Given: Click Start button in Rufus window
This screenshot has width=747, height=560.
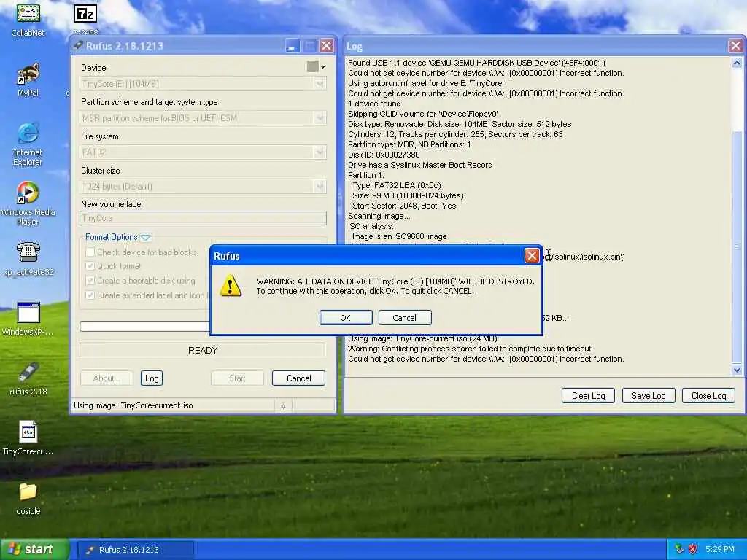Looking at the screenshot, I should click(237, 378).
